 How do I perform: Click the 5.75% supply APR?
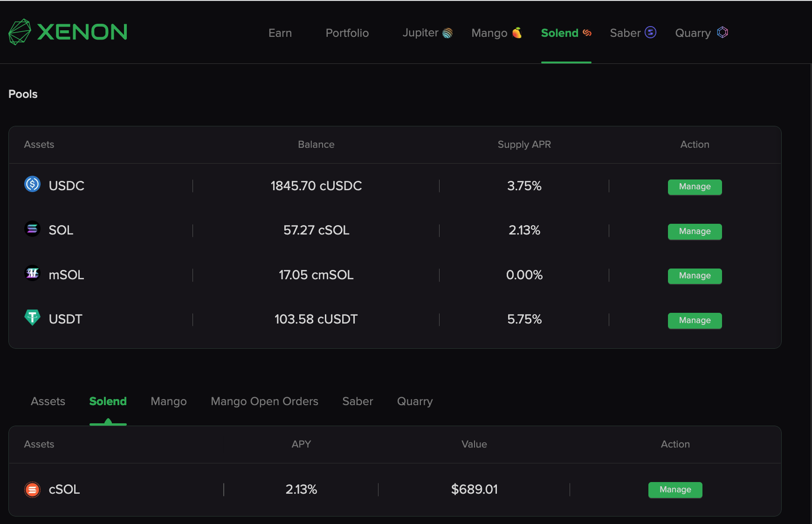524,319
